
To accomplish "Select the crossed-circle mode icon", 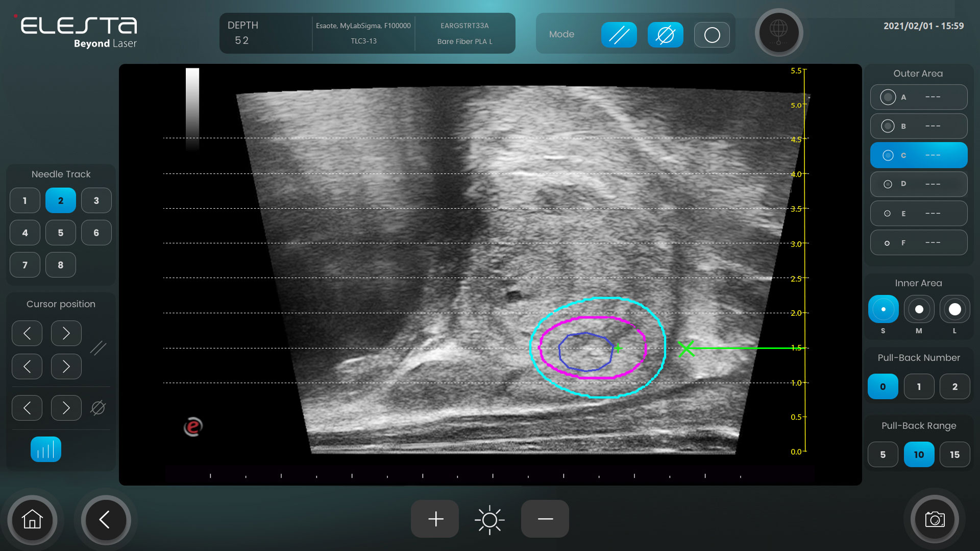I will click(x=665, y=35).
